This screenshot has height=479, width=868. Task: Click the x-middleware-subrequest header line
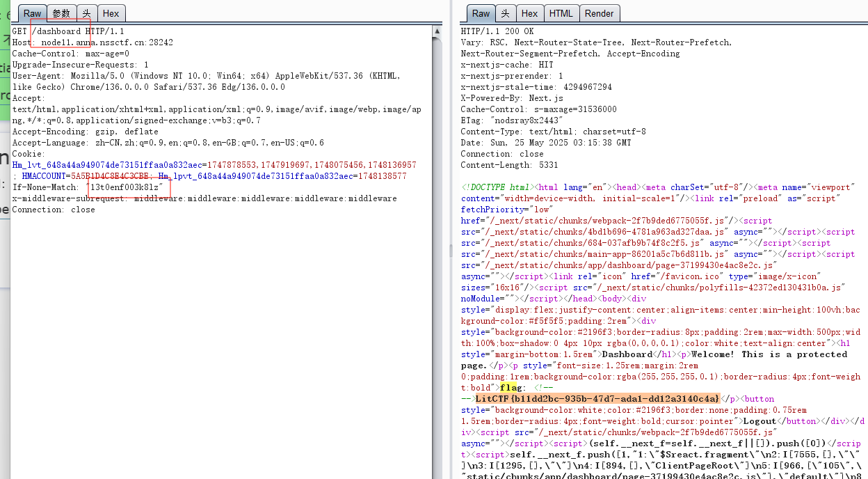(x=204, y=198)
